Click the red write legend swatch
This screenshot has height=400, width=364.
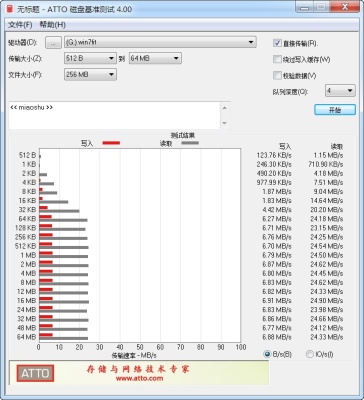pos(111,143)
